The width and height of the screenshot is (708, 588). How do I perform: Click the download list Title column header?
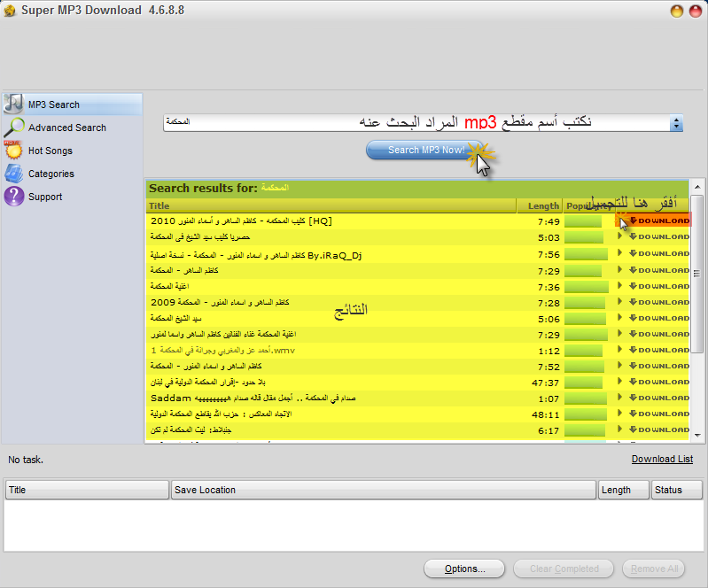87,490
